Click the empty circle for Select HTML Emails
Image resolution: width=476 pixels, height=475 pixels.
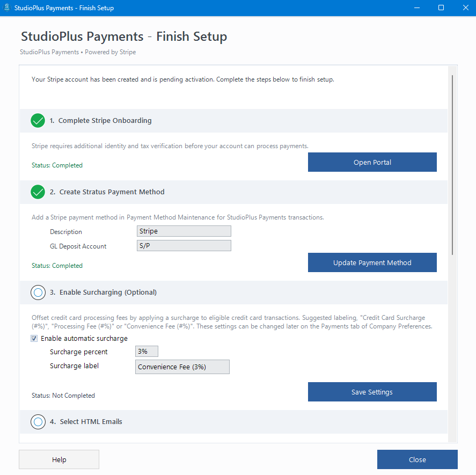point(38,422)
